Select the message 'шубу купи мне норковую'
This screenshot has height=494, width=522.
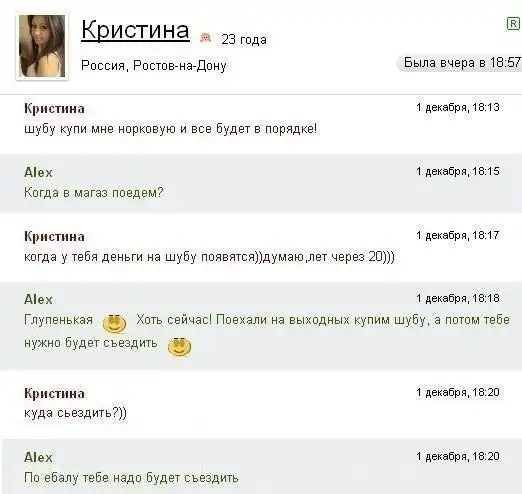pos(171,129)
